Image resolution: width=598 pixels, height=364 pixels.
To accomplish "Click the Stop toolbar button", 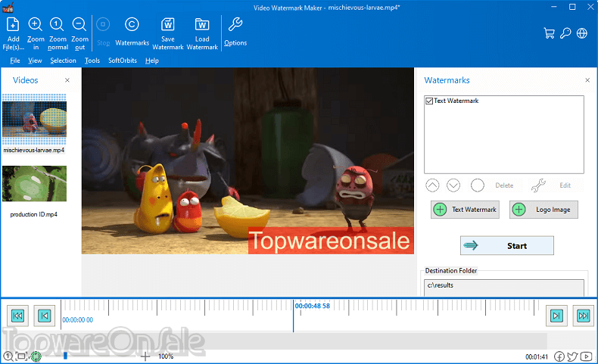I will click(103, 32).
